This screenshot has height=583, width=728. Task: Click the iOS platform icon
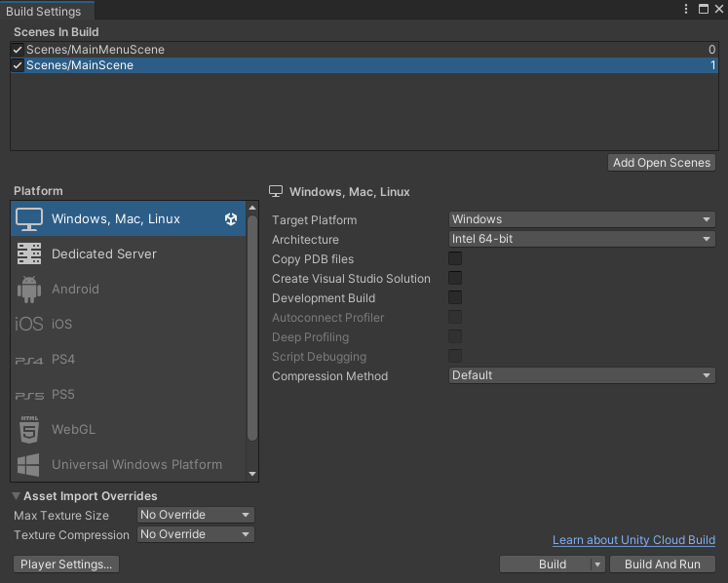(x=29, y=324)
